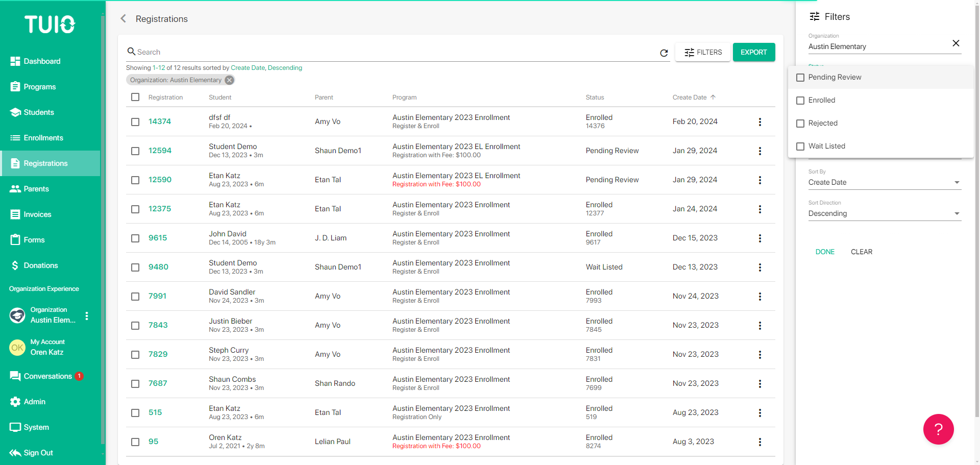Image resolution: width=980 pixels, height=465 pixels.
Task: Expand the Sort Direction dropdown
Action: [884, 213]
